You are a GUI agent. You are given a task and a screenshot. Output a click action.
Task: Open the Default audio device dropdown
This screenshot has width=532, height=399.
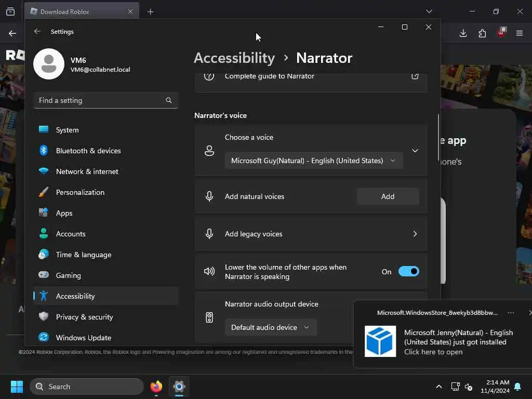click(x=271, y=327)
